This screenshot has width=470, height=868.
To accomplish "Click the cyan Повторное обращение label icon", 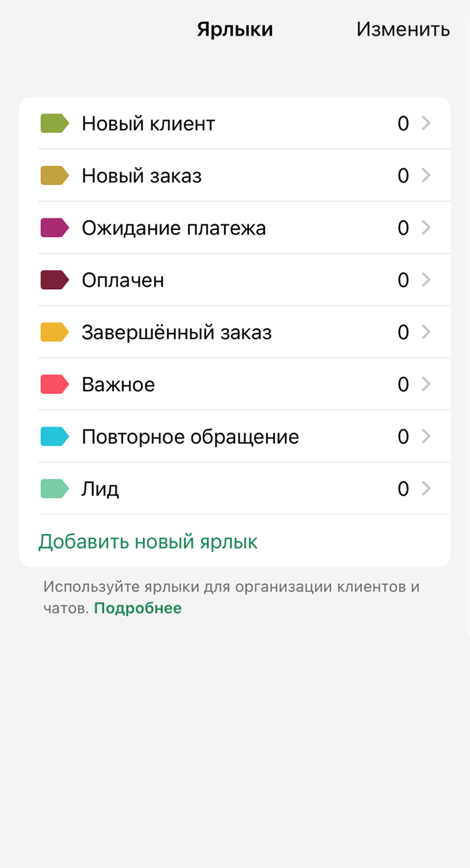I will [55, 437].
